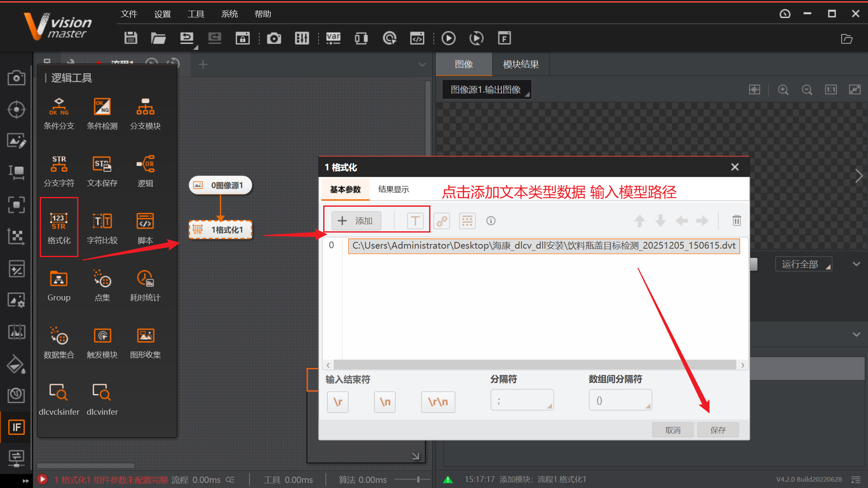Switch to the 结果显示 tab
Image resolution: width=868 pixels, height=488 pixels.
393,189
